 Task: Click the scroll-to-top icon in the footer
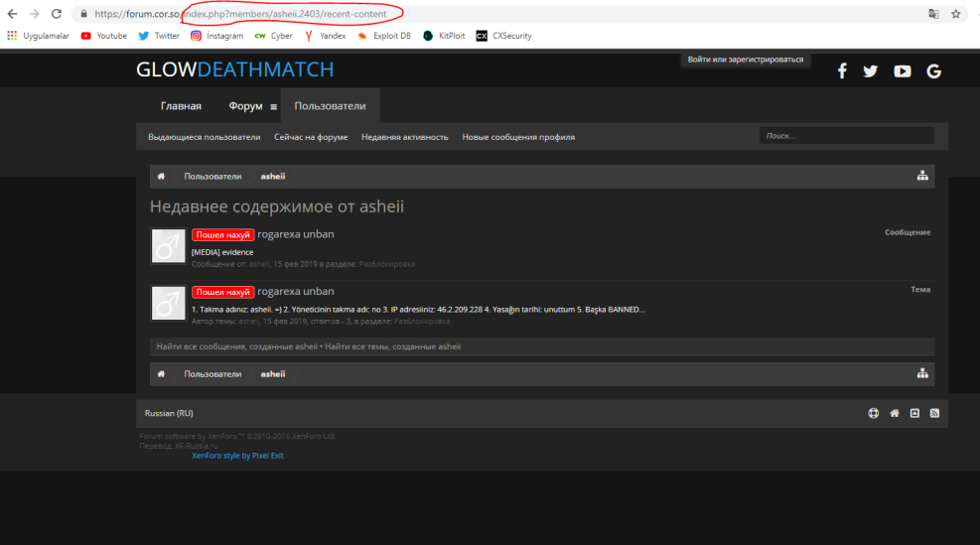914,413
